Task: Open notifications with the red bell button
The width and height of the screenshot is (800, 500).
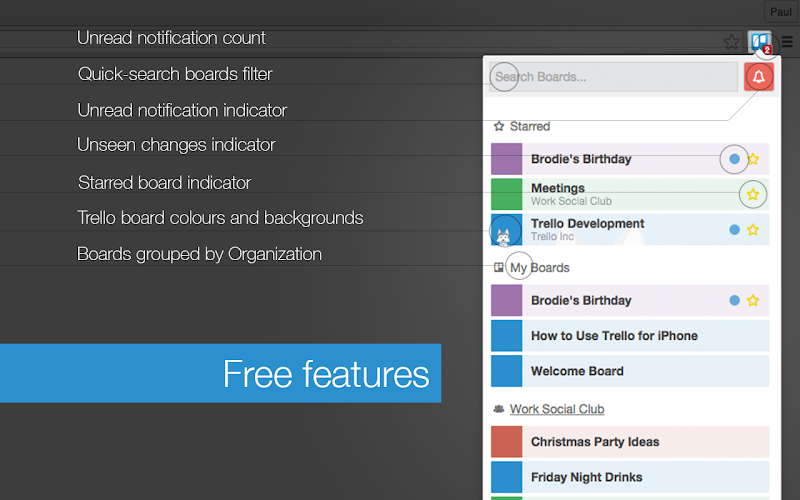Action: 759,77
